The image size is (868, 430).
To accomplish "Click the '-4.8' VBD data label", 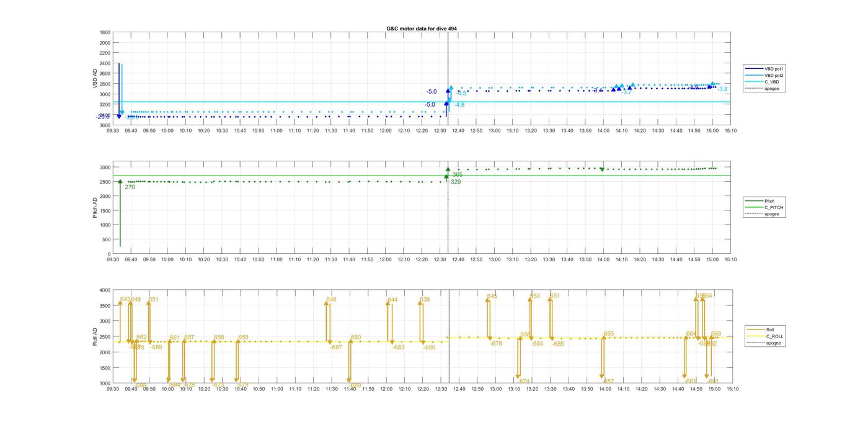I will pos(459,105).
